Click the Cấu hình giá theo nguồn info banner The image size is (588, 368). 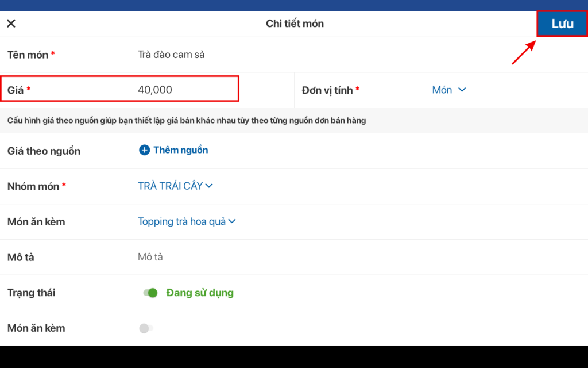click(x=187, y=121)
